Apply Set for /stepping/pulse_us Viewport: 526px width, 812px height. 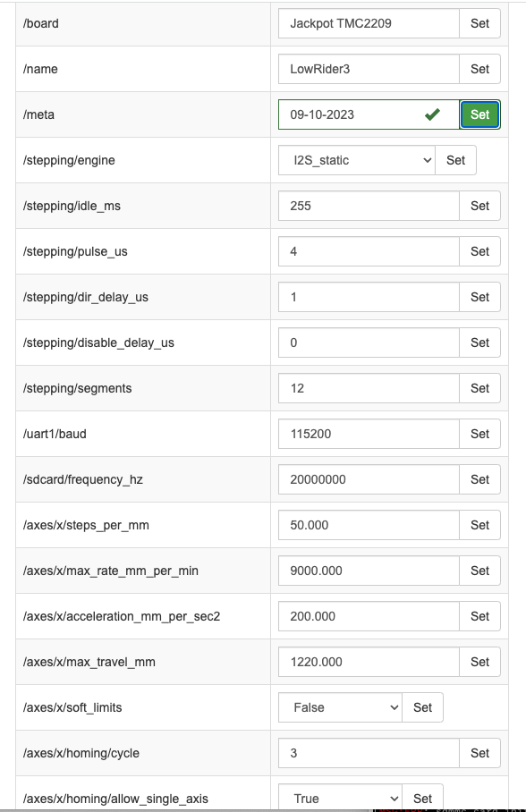point(479,251)
